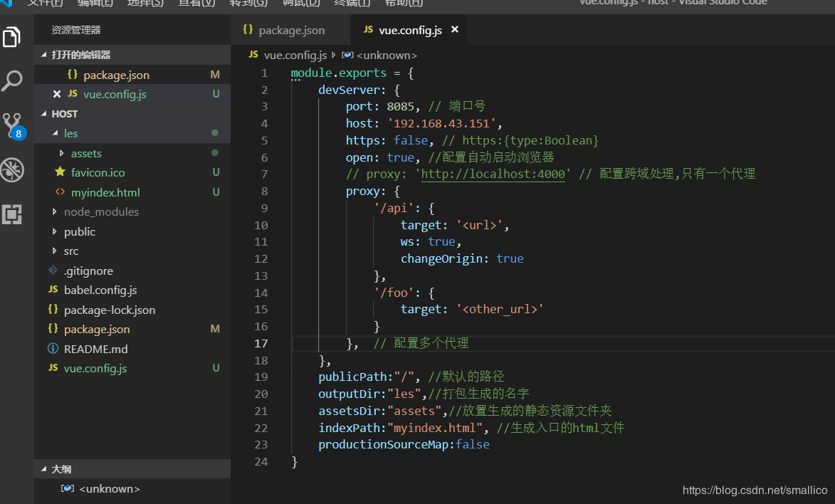Image resolution: width=835 pixels, height=504 pixels.
Task: Click the '/foo' proxy key
Action: pyautogui.click(x=394, y=293)
